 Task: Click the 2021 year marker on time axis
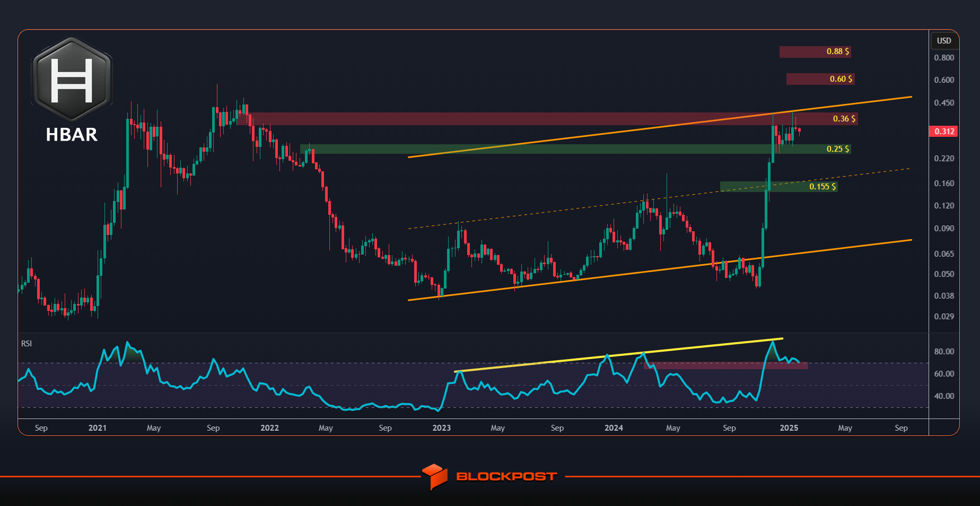pos(98,428)
